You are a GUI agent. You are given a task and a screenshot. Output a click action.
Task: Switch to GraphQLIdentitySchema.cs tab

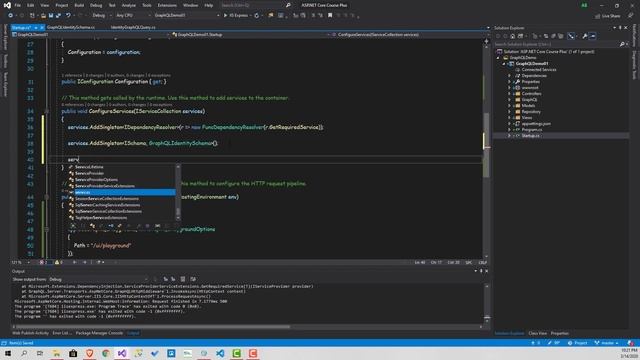pos(71,27)
